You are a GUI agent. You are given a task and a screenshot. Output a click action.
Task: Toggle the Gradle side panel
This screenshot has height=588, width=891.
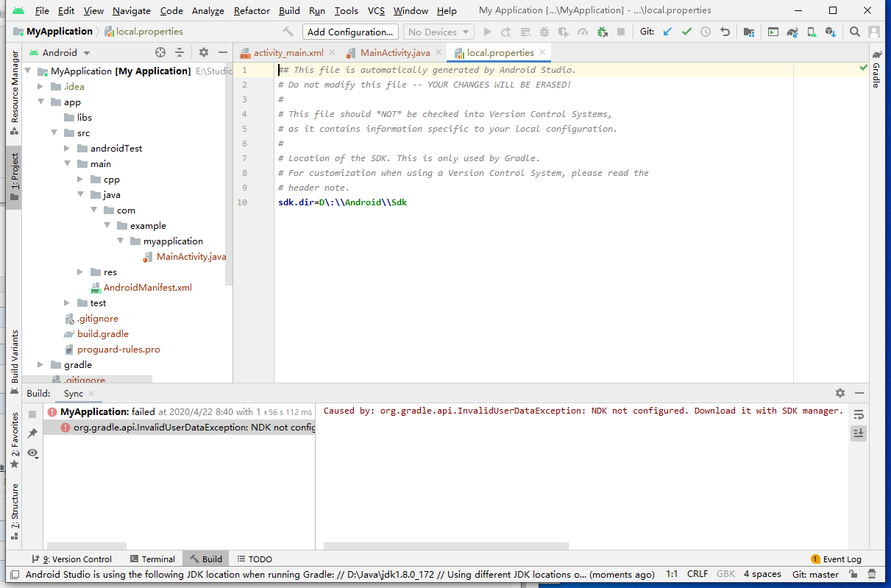[876, 69]
